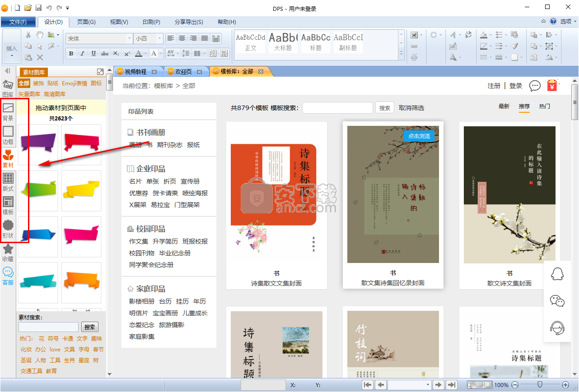Click the Save floppy disk icon

38,8
